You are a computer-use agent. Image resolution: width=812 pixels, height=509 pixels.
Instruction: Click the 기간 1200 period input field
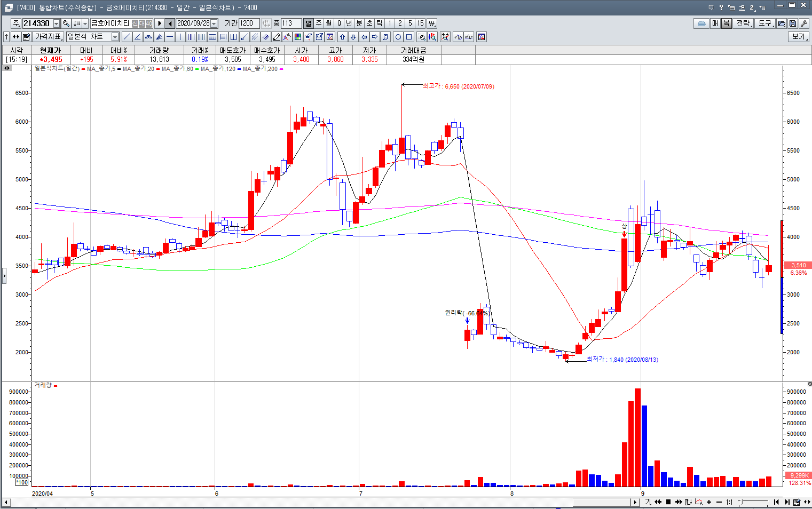coord(249,23)
